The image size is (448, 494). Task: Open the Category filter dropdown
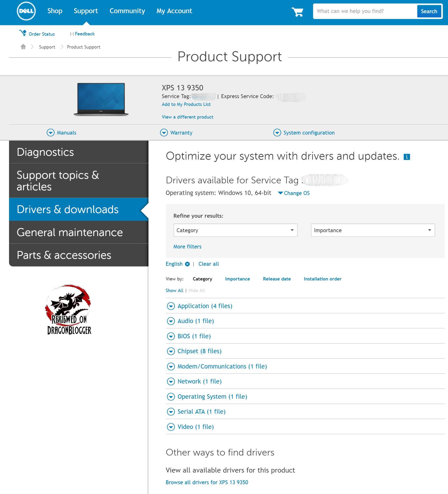235,230
